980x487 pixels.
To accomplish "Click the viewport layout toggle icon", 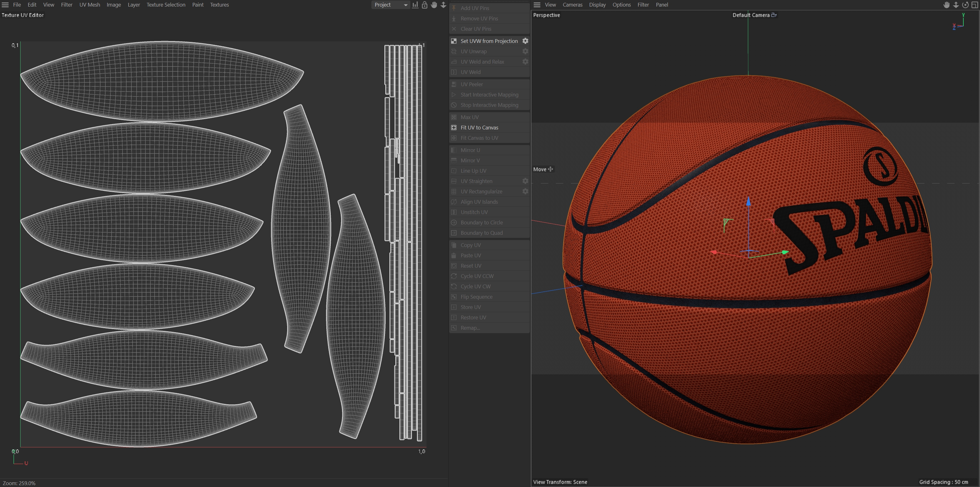I will (975, 5).
